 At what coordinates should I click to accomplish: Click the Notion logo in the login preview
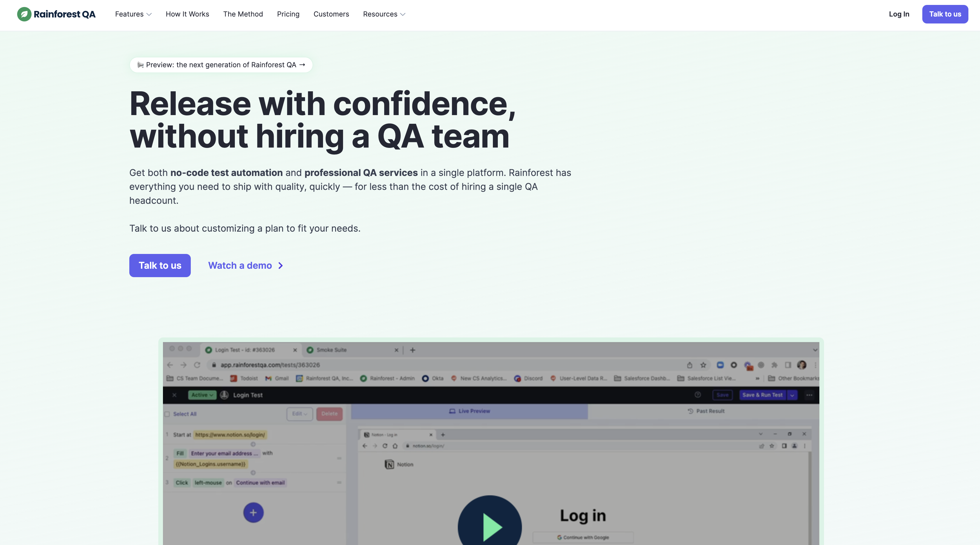pyautogui.click(x=390, y=464)
